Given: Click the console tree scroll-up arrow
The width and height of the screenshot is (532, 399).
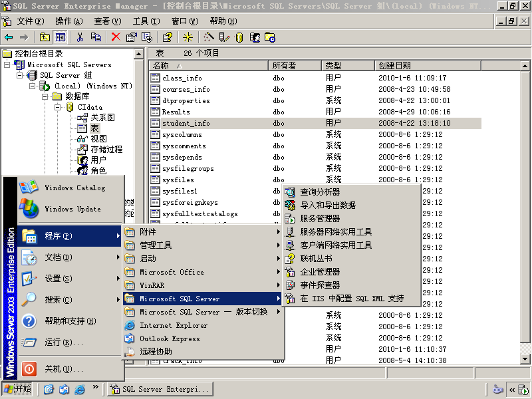Looking at the screenshot, I should tap(139, 54).
